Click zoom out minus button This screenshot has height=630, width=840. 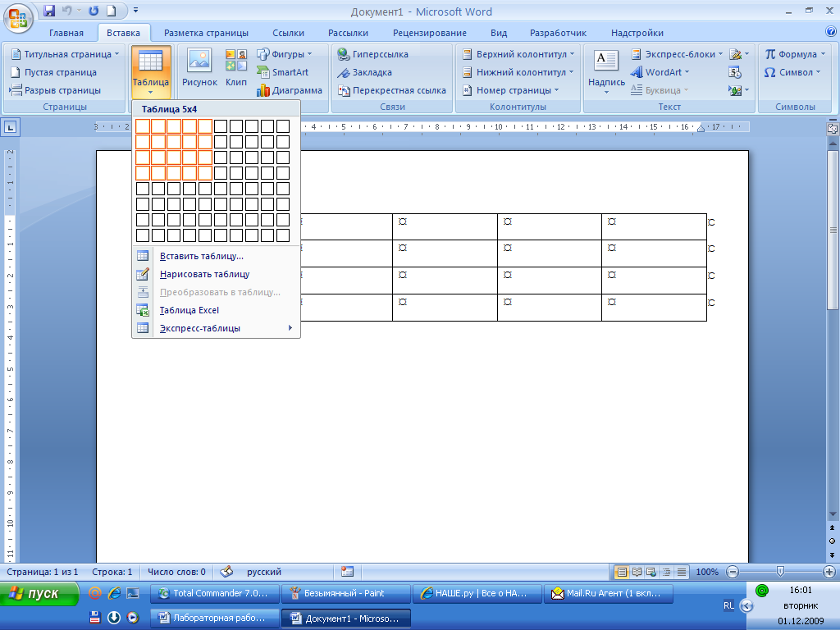733,572
